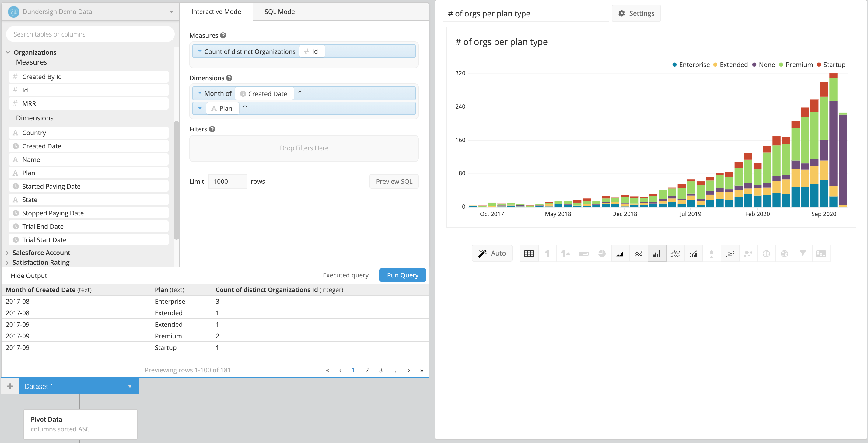Expand the Satisfaction Rating tree item
Screen dimensions: 868x443
7,262
